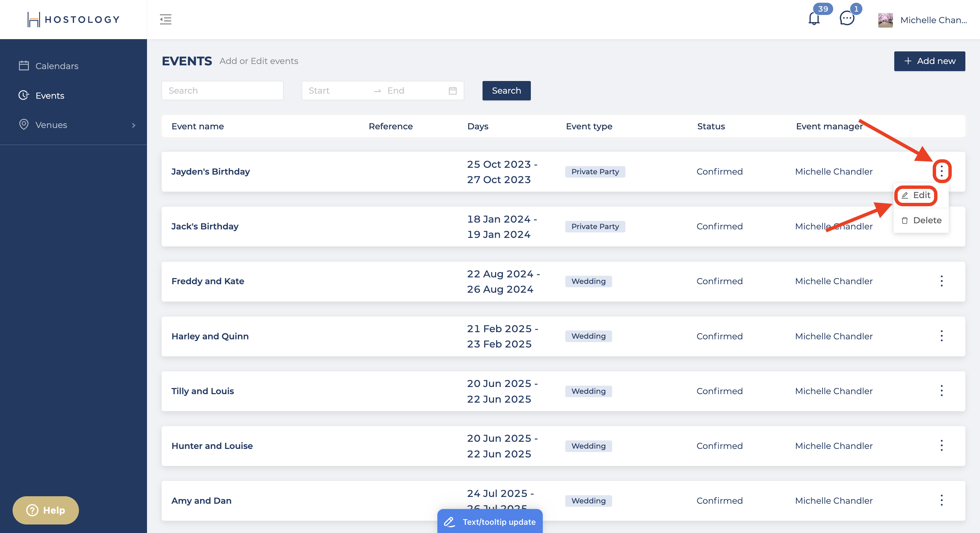Expand the Venues submenu chevron
This screenshot has width=980, height=533.
pos(133,125)
